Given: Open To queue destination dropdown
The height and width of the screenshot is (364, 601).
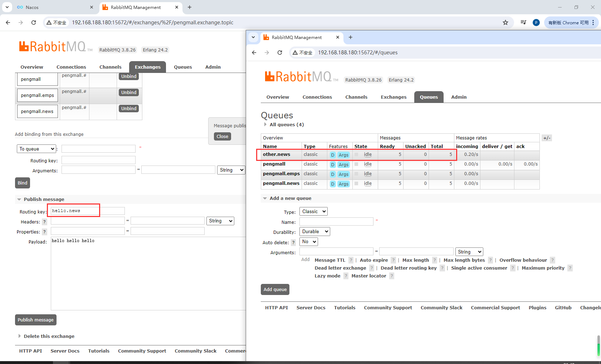Looking at the screenshot, I should (36, 149).
